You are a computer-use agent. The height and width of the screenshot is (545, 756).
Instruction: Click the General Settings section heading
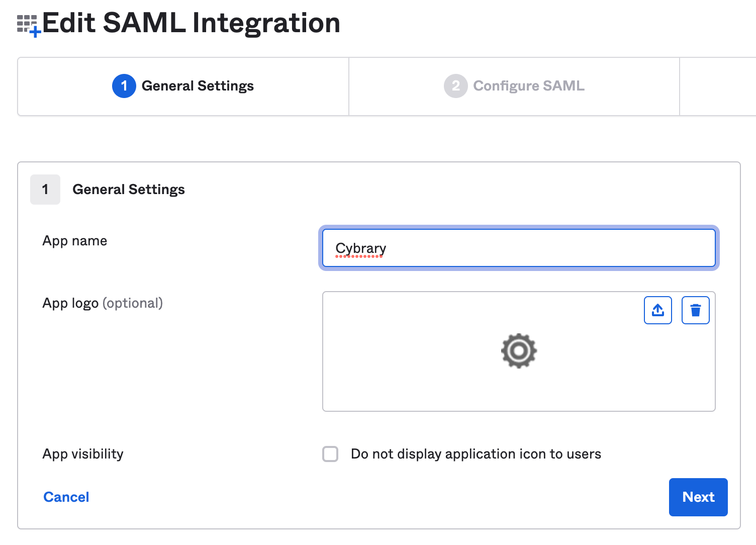coord(129,190)
